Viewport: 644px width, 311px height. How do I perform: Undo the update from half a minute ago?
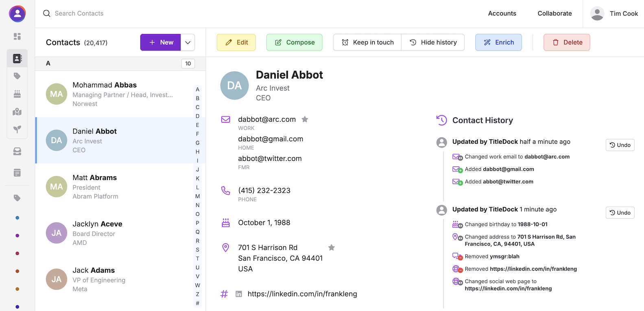point(620,145)
